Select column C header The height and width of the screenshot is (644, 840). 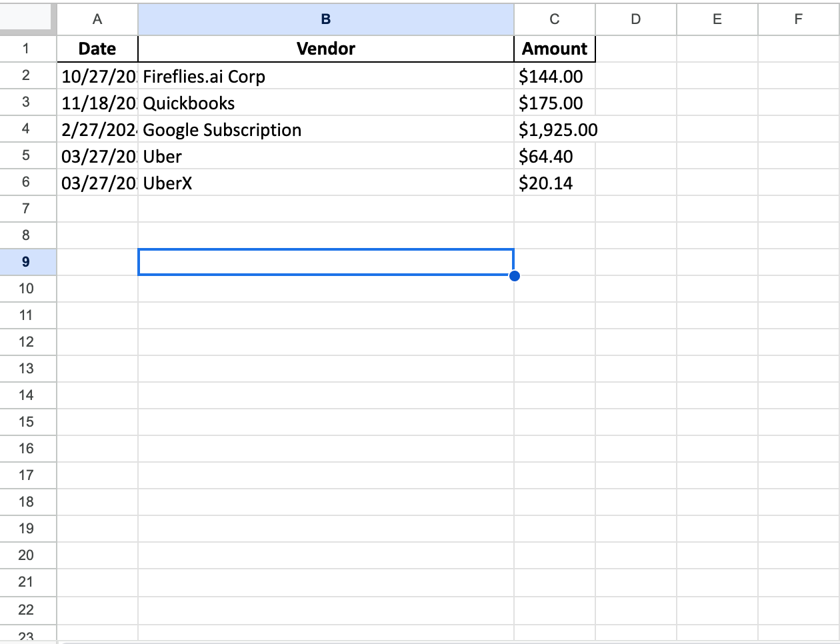coord(555,19)
